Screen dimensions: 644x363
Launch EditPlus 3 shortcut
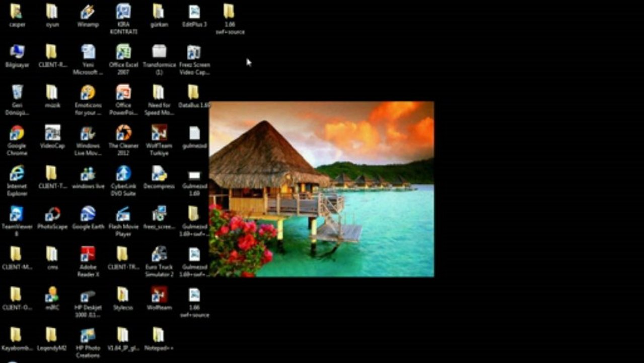(x=194, y=11)
